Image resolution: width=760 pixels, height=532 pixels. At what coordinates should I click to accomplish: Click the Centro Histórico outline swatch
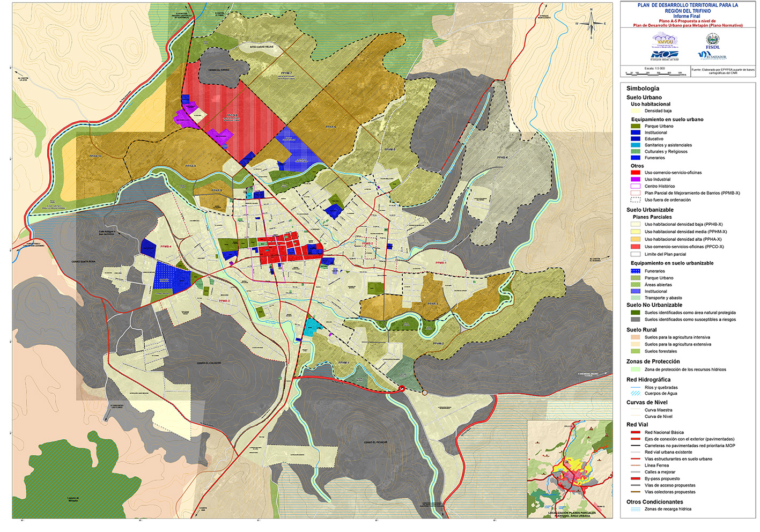(636, 186)
